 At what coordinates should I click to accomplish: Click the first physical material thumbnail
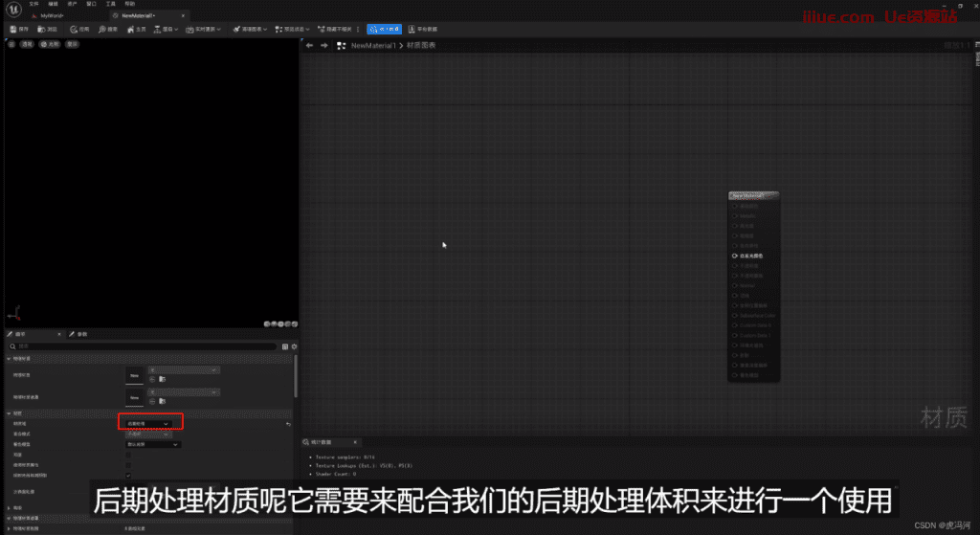pos(134,375)
